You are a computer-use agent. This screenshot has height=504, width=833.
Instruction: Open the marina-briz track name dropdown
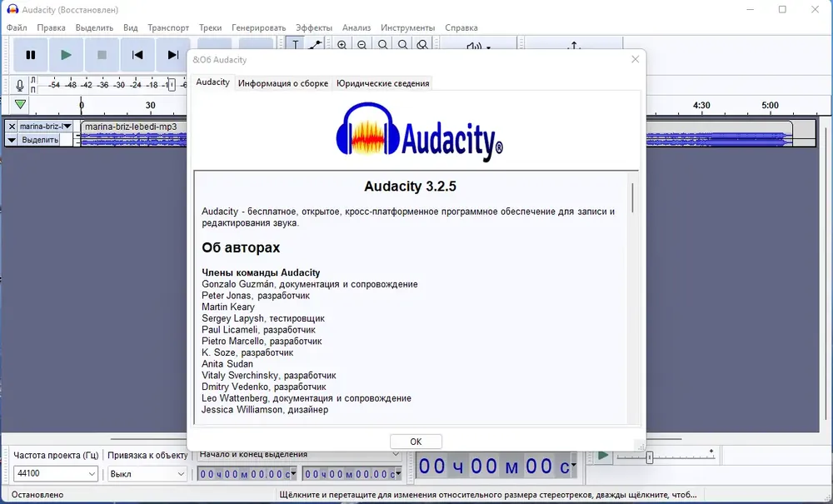(x=45, y=127)
